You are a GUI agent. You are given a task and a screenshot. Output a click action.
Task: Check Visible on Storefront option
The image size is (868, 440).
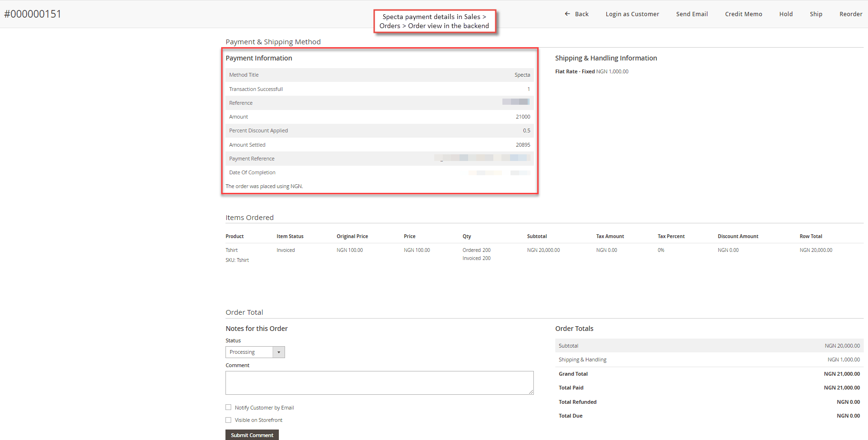tap(229, 420)
